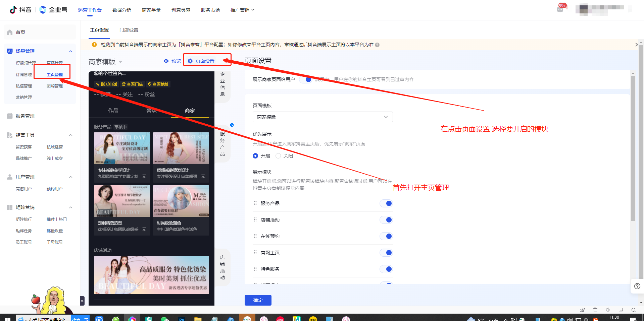
Task: Toggle 展示商家页面给用户 switch
Action: 305,79
